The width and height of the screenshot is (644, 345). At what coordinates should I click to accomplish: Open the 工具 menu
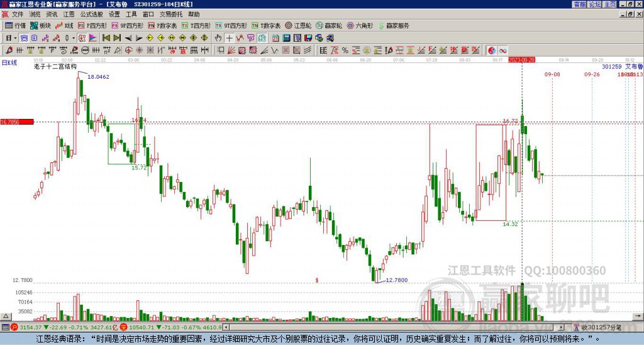pyautogui.click(x=131, y=14)
